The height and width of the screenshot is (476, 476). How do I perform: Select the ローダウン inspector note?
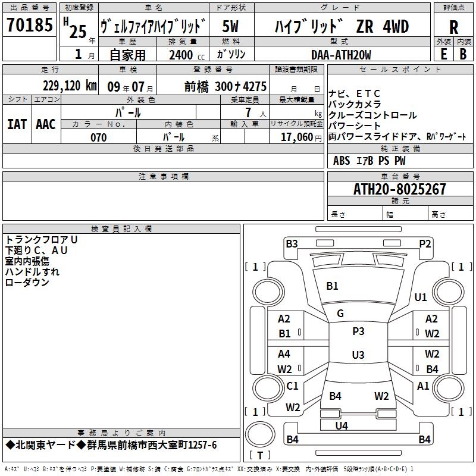(27, 283)
